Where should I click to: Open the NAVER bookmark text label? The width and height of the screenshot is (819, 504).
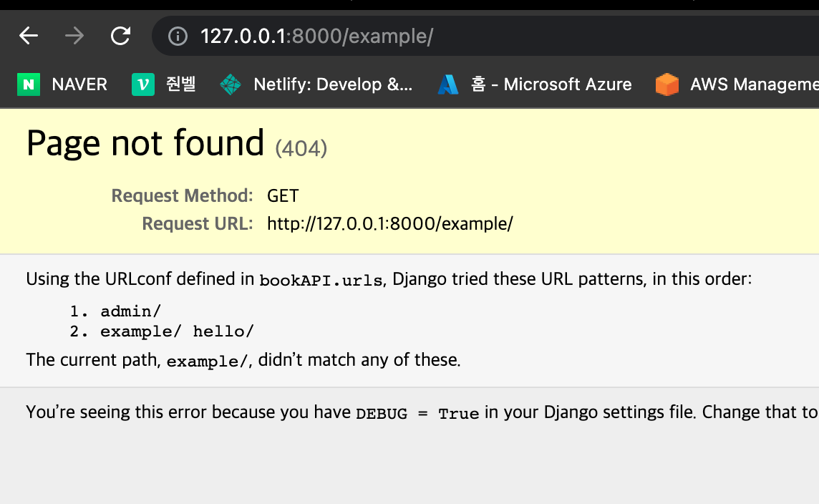79,84
